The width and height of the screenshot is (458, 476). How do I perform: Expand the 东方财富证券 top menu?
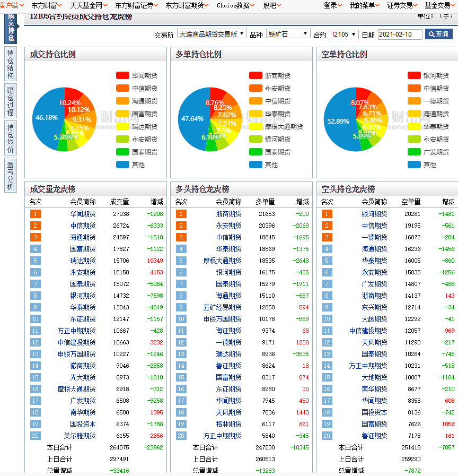pyautogui.click(x=136, y=5)
